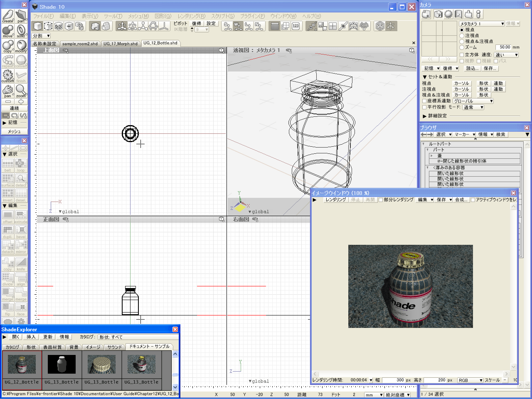Screen dimensions: 532x399
Task: Open the 速度 speed dropdown showing 速い
Action: point(506,55)
